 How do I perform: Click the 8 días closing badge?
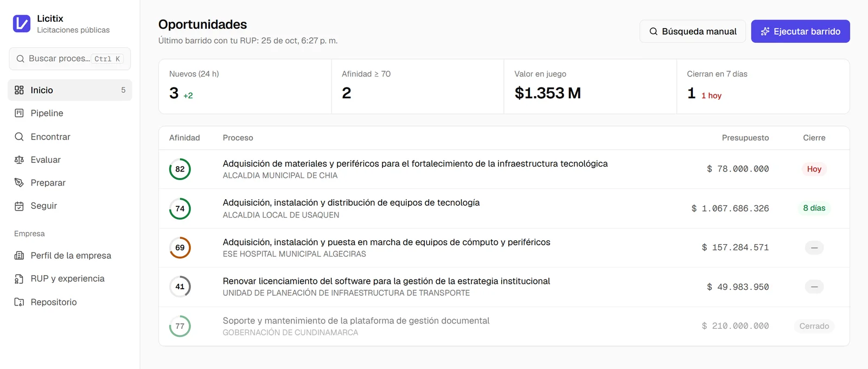coord(814,208)
